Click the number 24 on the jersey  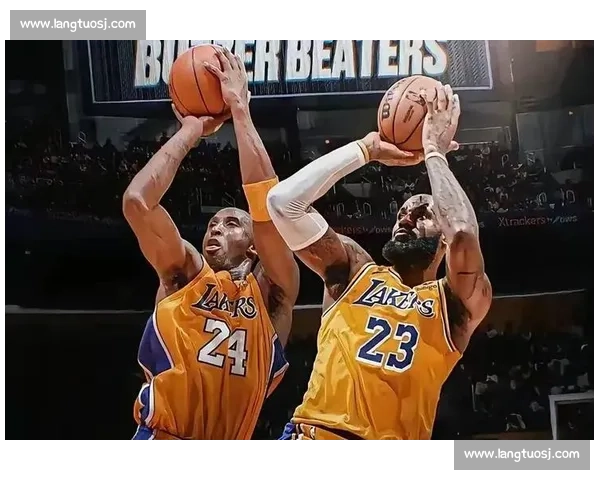[x=223, y=346]
